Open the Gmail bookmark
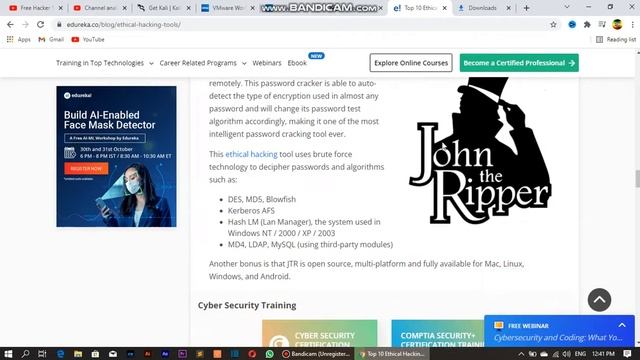The height and width of the screenshot is (360, 640). point(51,40)
